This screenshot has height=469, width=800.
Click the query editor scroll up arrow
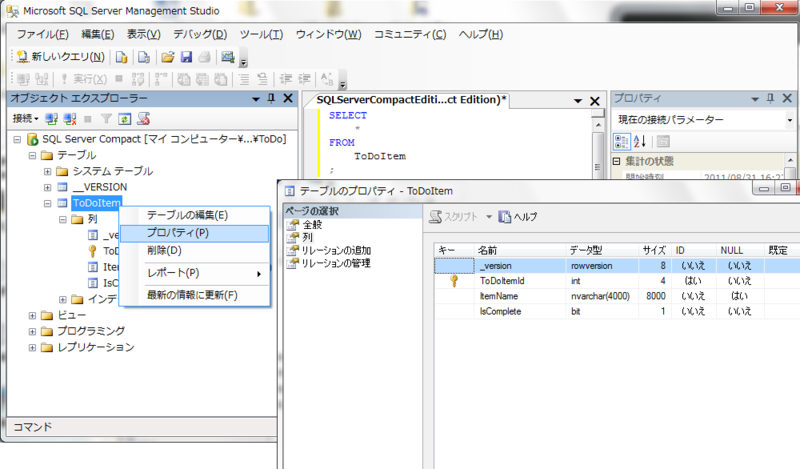598,125
